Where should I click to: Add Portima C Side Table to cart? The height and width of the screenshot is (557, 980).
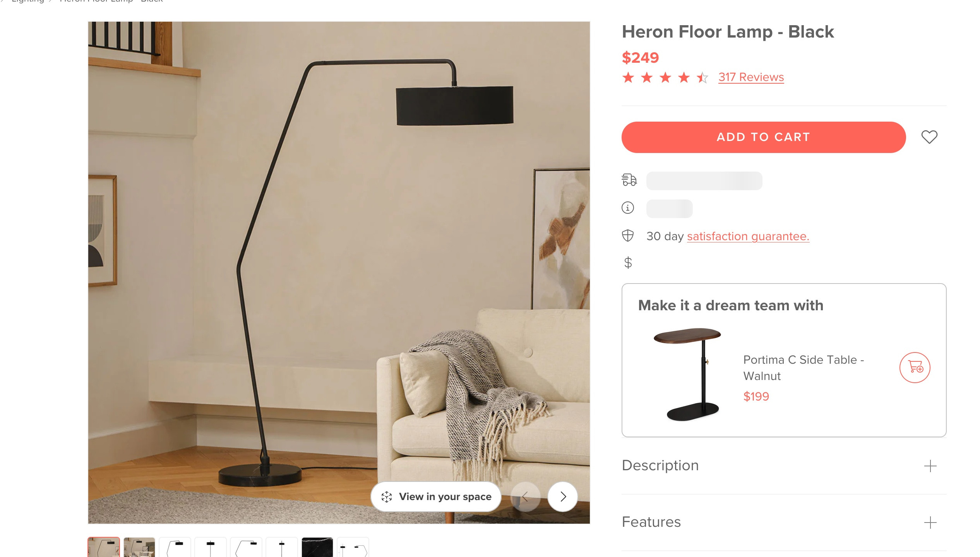tap(915, 368)
